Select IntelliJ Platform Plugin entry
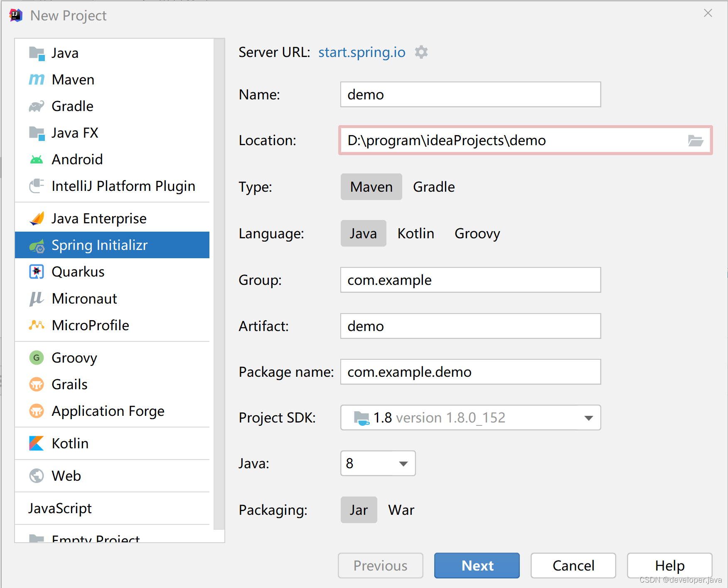The height and width of the screenshot is (588, 728). [x=112, y=186]
